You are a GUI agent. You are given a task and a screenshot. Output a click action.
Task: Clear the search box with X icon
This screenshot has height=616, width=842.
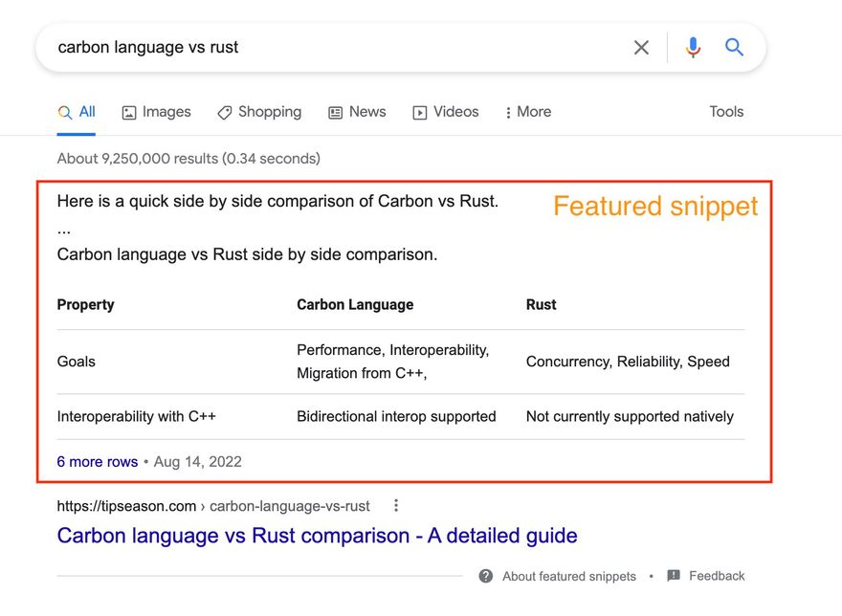pyautogui.click(x=641, y=48)
